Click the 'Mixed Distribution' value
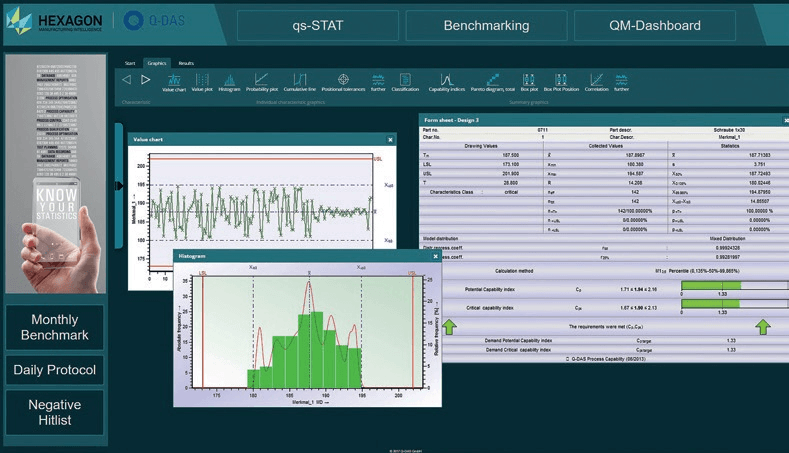This screenshot has height=453, width=789. (x=727, y=239)
